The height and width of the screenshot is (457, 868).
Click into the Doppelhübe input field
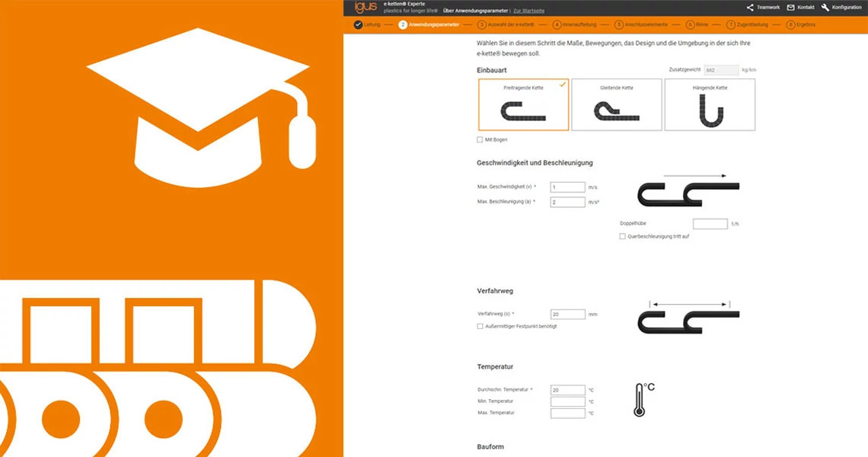click(710, 224)
